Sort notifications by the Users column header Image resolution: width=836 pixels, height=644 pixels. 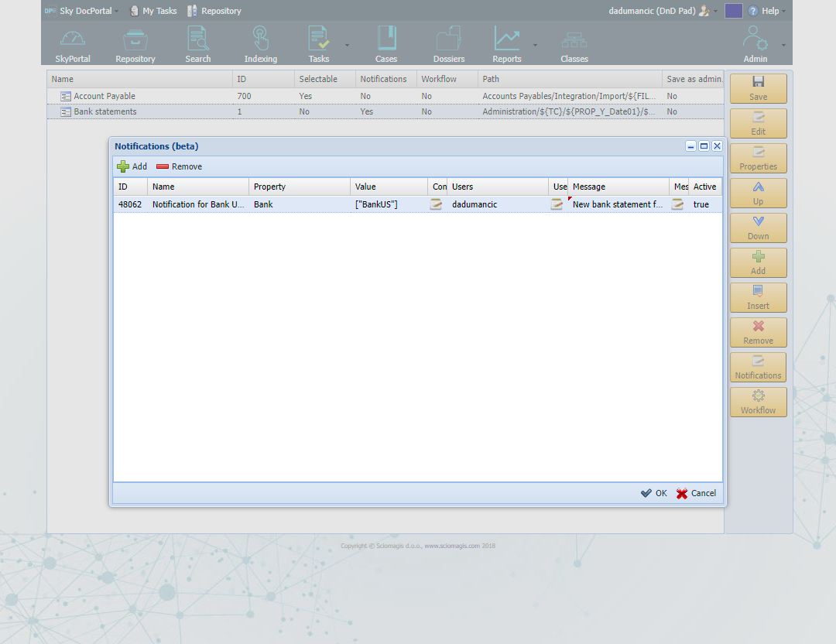click(x=498, y=187)
